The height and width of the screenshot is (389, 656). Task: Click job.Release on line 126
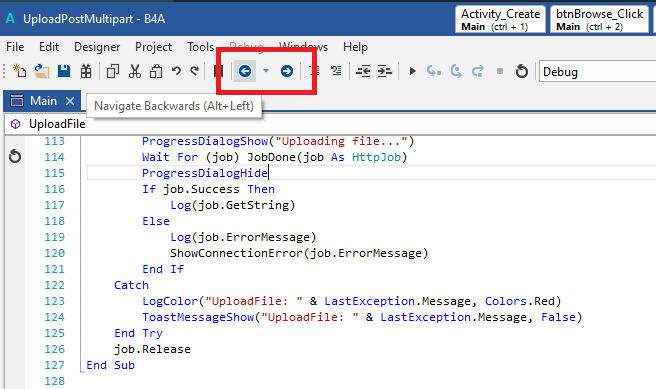tap(152, 349)
